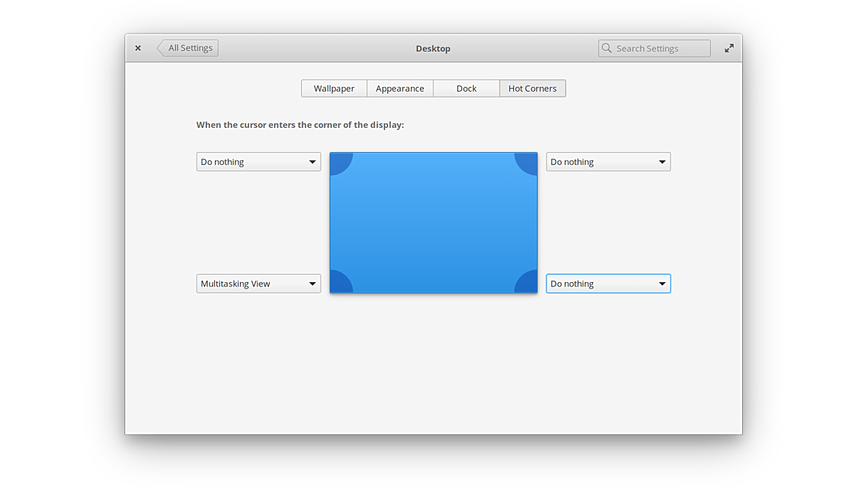Select the Dock tab
The image size is (868, 488).
click(x=466, y=88)
